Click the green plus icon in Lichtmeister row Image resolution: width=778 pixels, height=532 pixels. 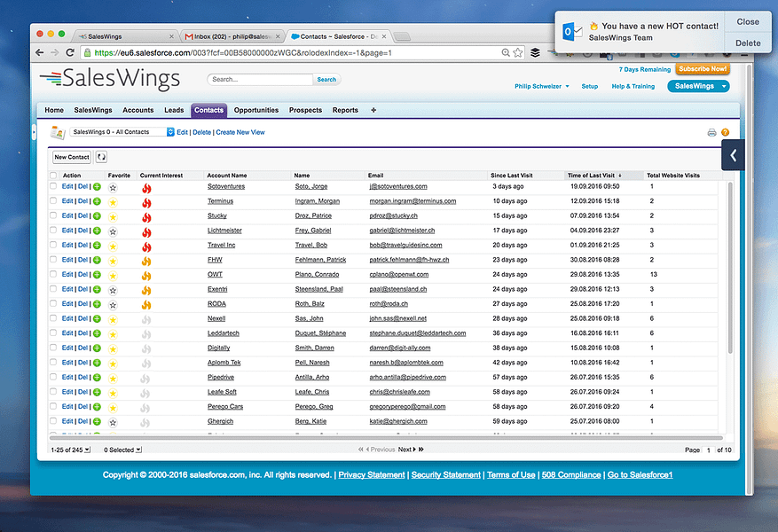(97, 231)
